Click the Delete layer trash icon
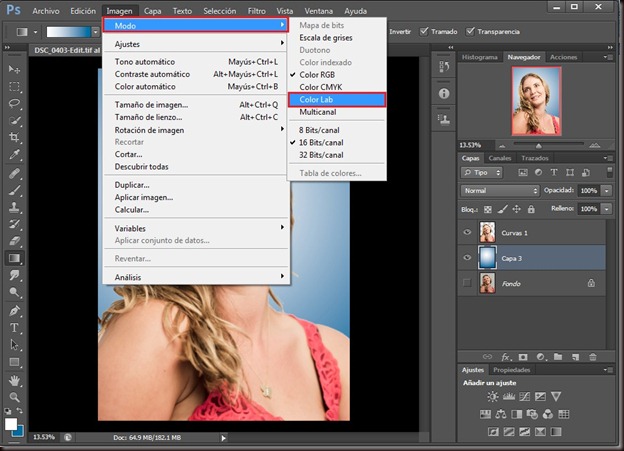The height and width of the screenshot is (451, 624). 593,357
